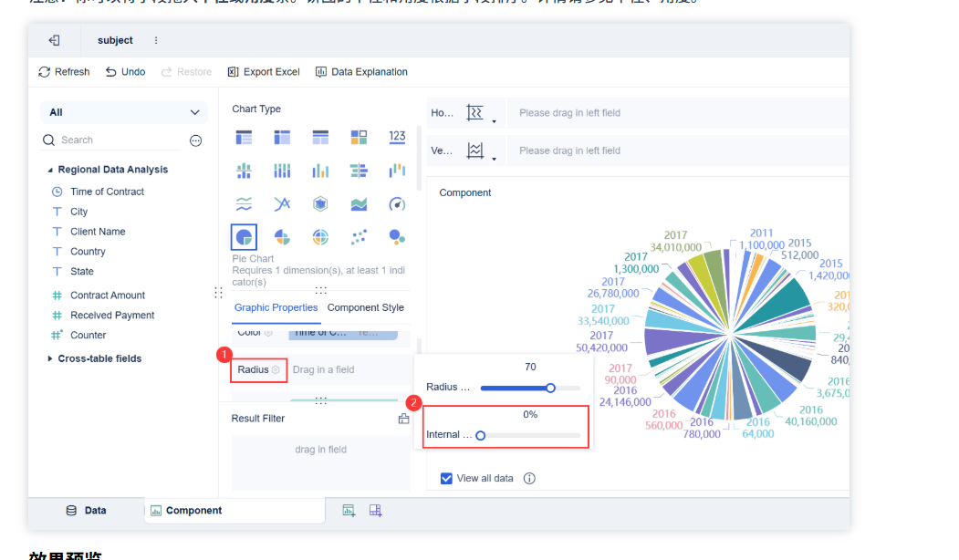This screenshot has width=959, height=560.
Task: Click the info icon beside View all data
Action: pyautogui.click(x=529, y=478)
